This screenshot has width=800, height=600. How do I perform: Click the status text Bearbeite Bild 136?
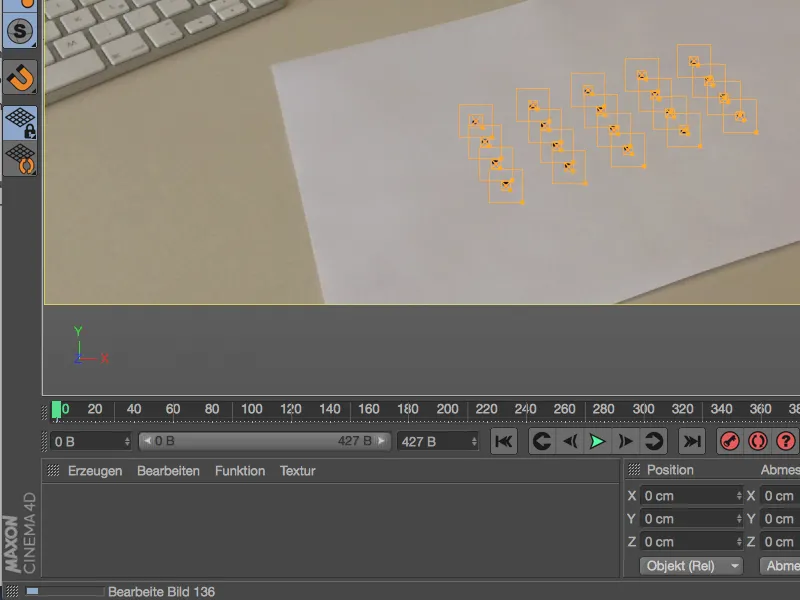[x=161, y=592]
